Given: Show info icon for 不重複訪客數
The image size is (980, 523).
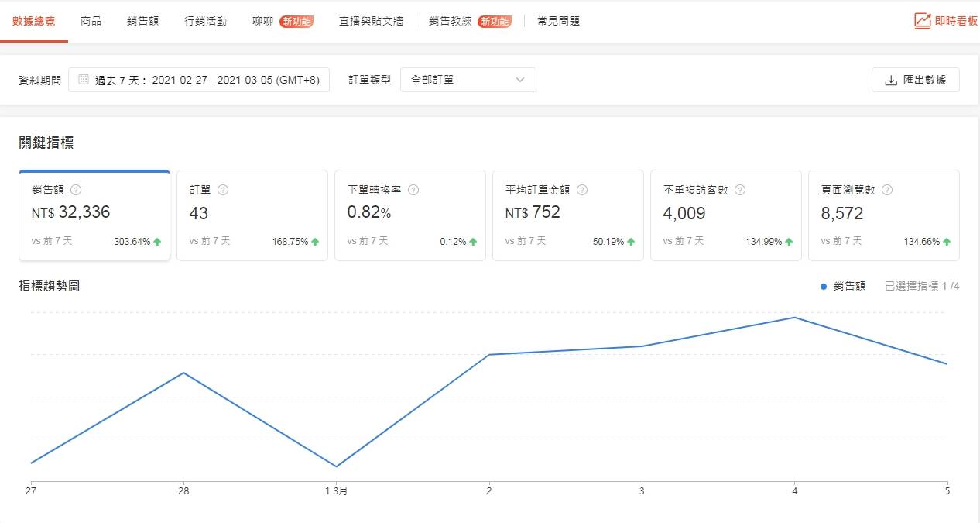Looking at the screenshot, I should point(740,190).
